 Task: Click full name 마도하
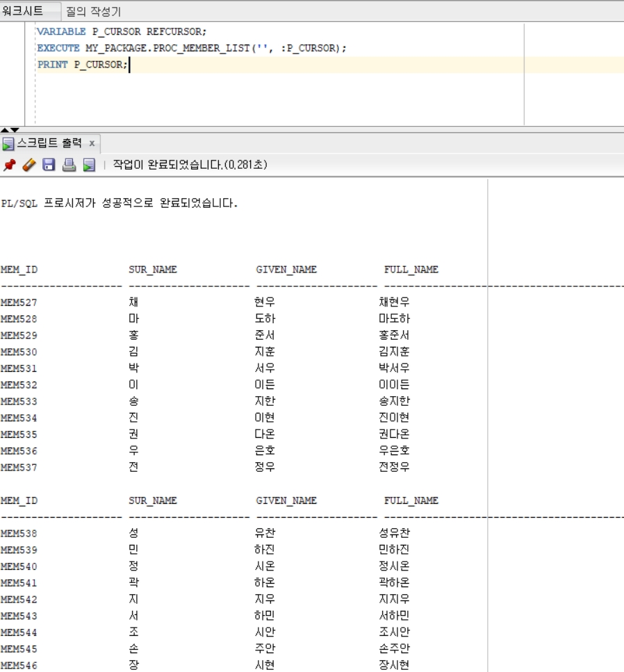coord(394,318)
